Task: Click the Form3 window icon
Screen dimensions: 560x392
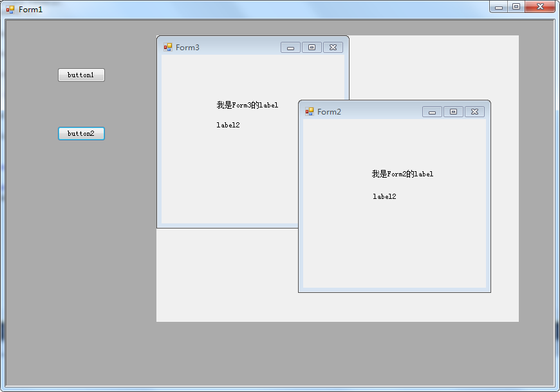Action: pyautogui.click(x=168, y=47)
